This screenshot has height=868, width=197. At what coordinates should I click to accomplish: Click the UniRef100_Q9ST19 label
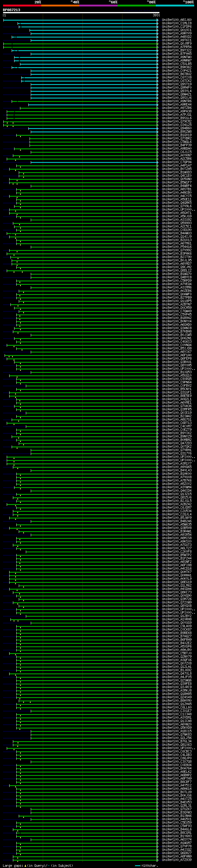(176, 84)
